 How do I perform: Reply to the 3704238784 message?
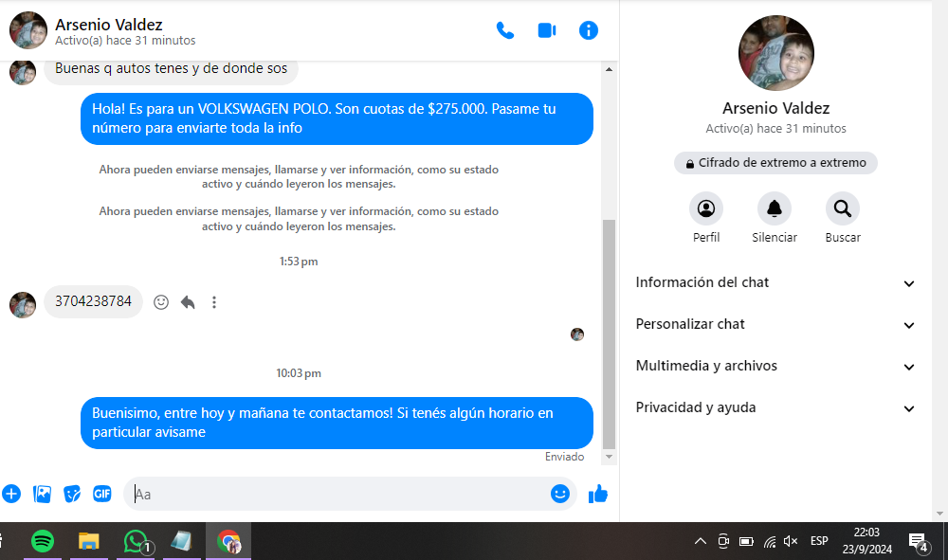188,302
